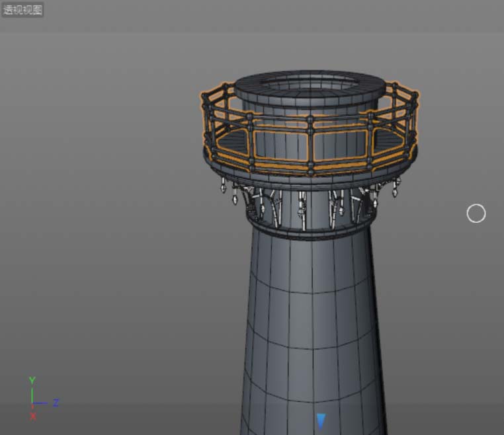Select the center support bracket under the balcony
Image resolution: width=504 pixels, height=435 pixels.
pos(302,208)
